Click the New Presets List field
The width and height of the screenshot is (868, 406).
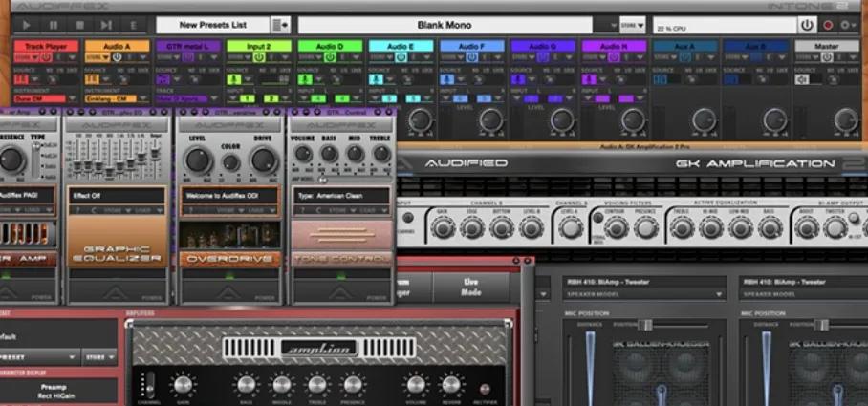point(213,25)
